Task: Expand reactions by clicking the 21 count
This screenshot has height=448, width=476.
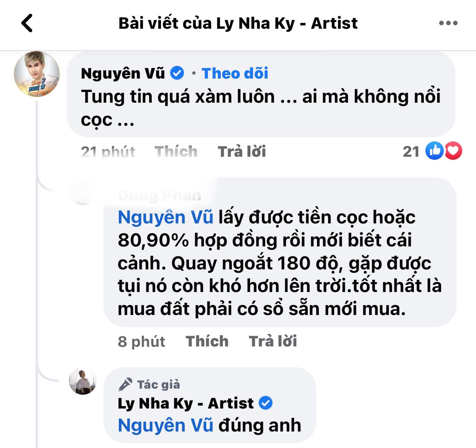Action: 412,152
